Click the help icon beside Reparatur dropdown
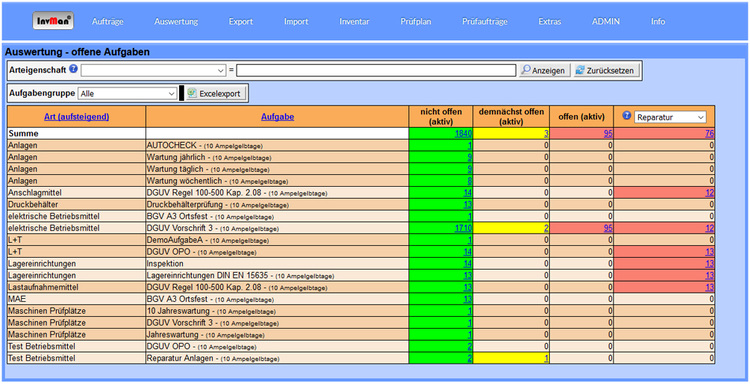The width and height of the screenshot is (750, 384). [627, 116]
